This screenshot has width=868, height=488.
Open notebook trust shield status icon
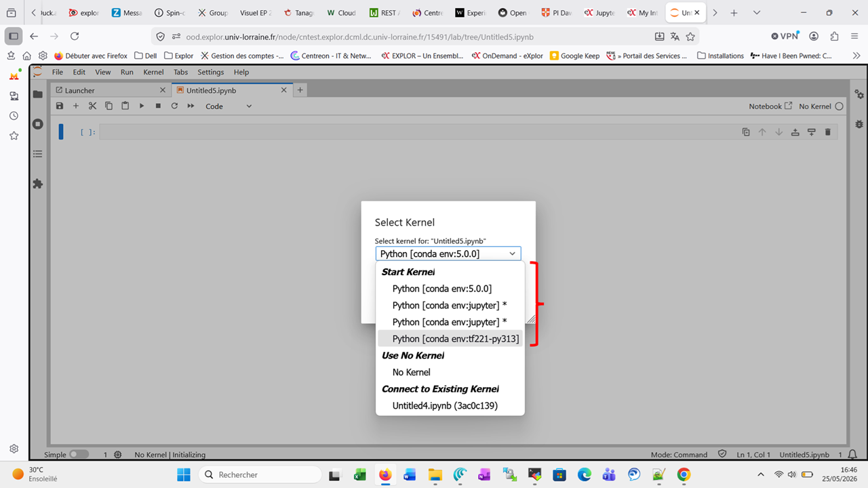click(722, 454)
